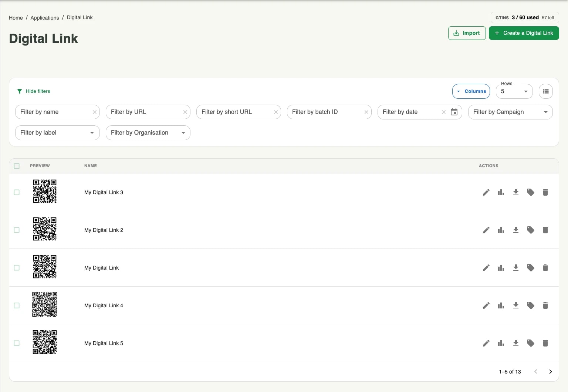Edit My Digital Link 4 with pencil icon
568x392 pixels.
(486, 305)
